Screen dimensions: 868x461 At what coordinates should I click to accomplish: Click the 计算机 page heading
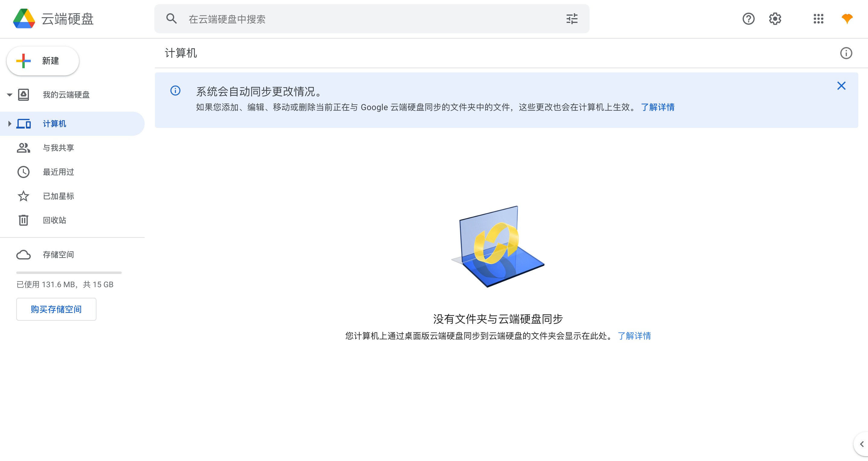tap(181, 53)
